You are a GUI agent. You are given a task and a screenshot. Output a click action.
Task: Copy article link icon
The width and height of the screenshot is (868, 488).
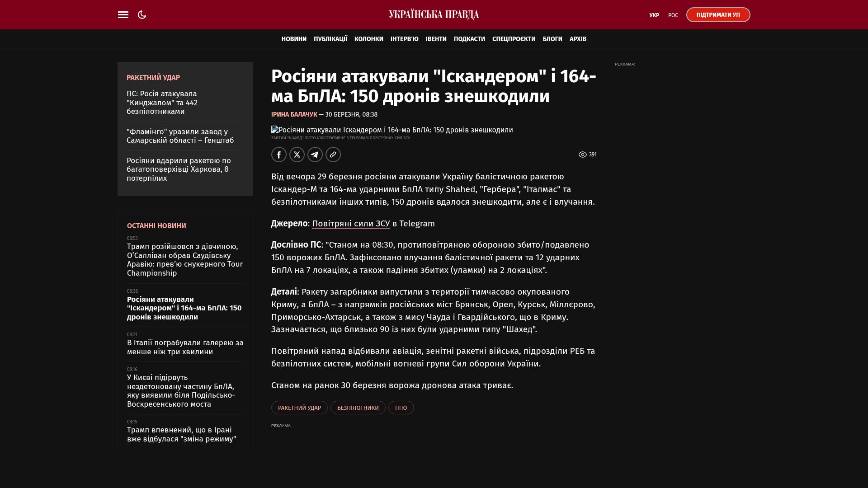(x=333, y=155)
